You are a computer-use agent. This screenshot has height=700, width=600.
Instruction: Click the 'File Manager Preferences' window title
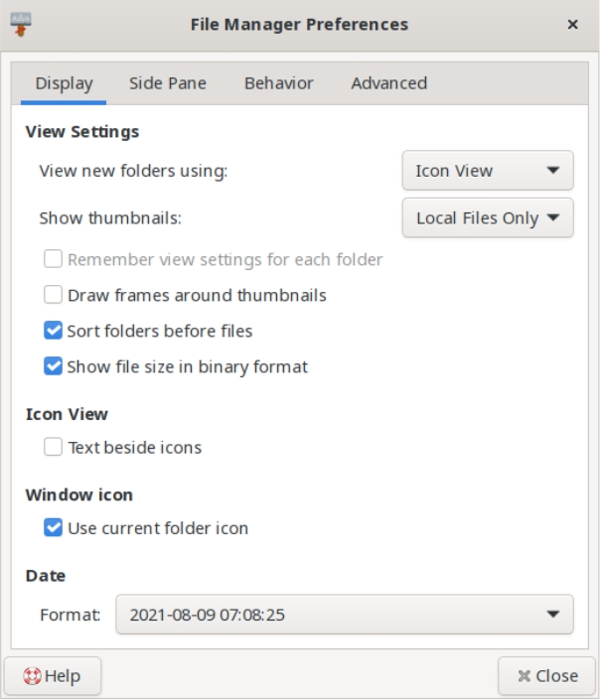coord(299,25)
